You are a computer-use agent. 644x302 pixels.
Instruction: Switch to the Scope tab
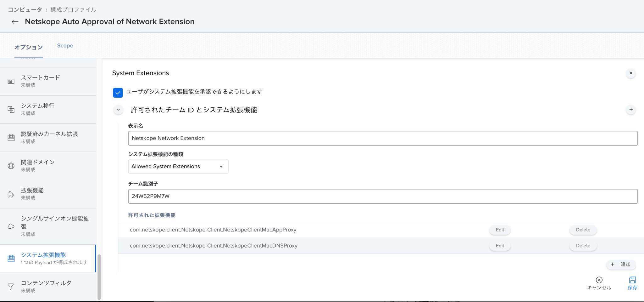coord(65,46)
